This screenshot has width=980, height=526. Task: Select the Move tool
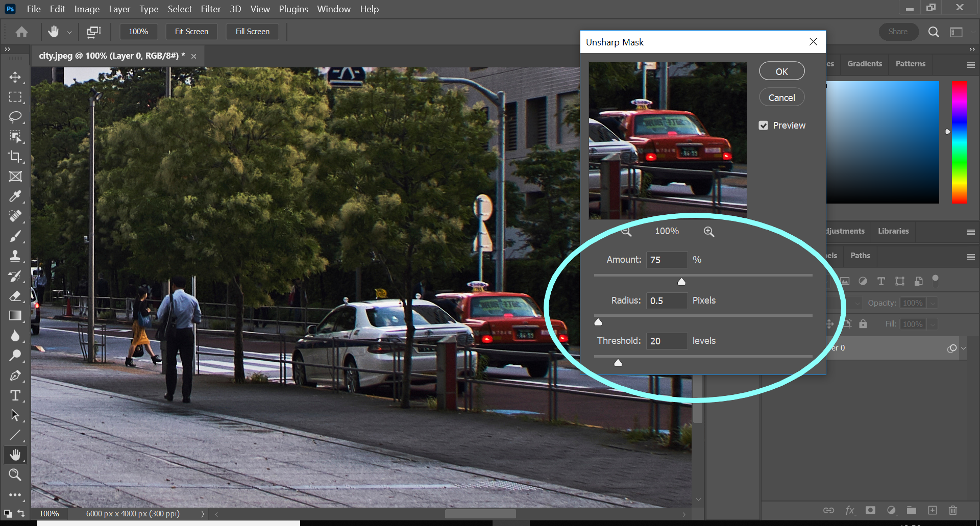pyautogui.click(x=15, y=77)
